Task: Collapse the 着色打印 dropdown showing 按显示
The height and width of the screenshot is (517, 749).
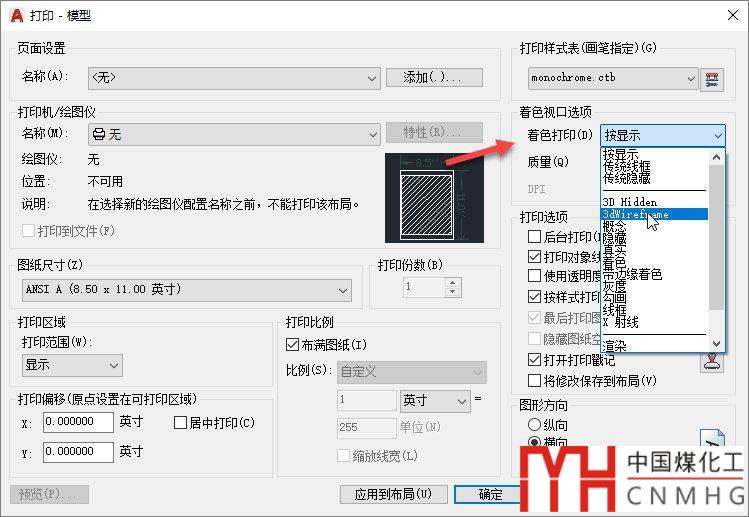Action: click(x=663, y=136)
